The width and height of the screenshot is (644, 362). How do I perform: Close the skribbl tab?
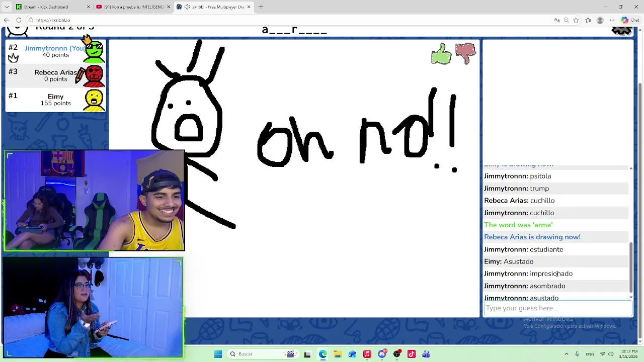click(249, 7)
